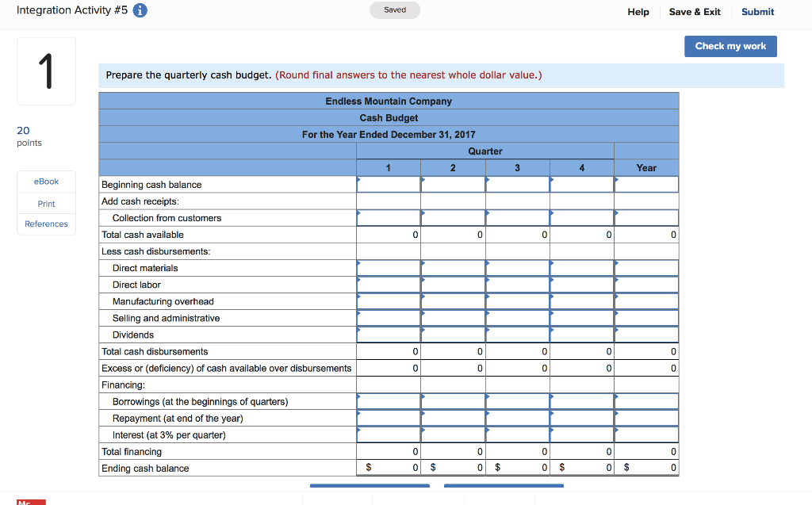Screen dimensions: 812x505
Task: Click Interest at 3% Year field
Action: click(x=646, y=434)
